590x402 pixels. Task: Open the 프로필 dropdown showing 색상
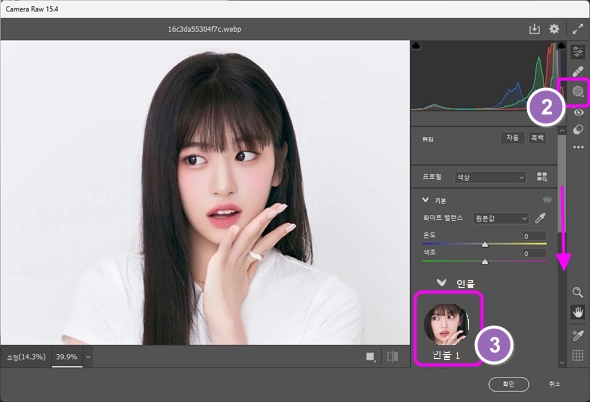click(x=490, y=177)
